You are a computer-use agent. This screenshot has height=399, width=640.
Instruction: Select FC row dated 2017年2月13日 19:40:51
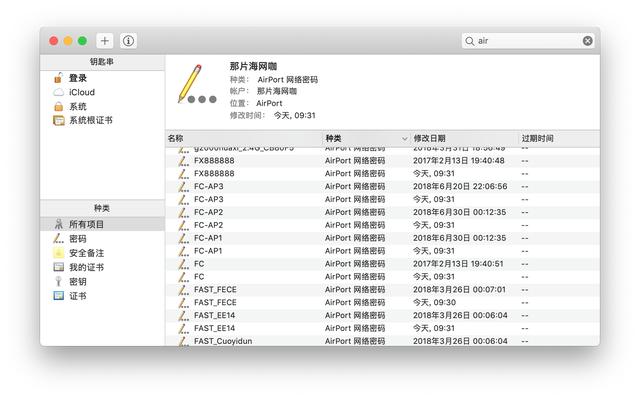[x=382, y=264]
